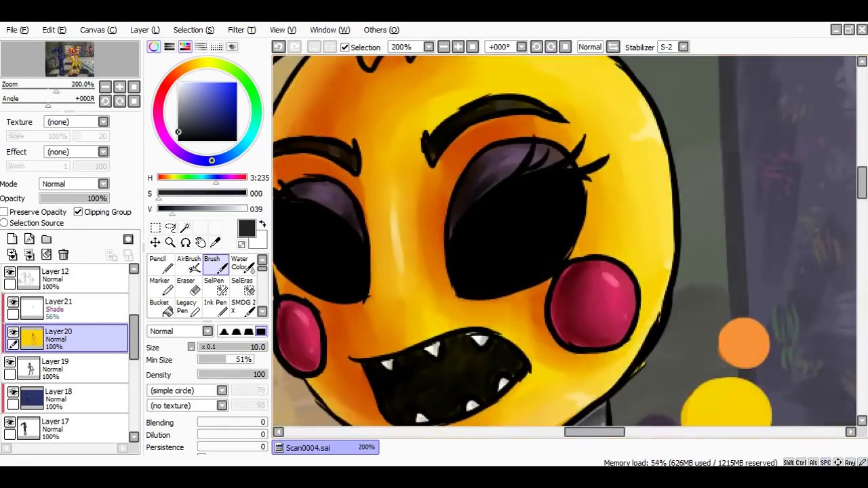Toggle the RGB slider panel button

(x=170, y=47)
